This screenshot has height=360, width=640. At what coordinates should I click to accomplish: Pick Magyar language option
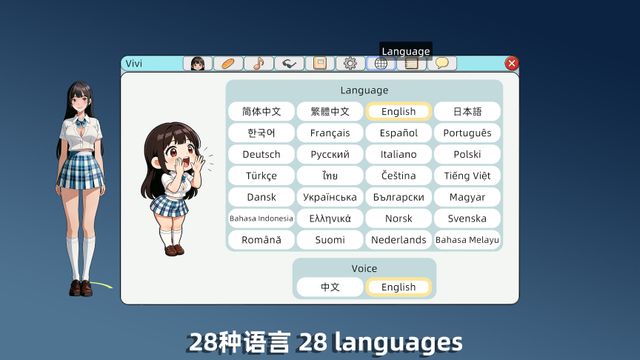pos(467,197)
